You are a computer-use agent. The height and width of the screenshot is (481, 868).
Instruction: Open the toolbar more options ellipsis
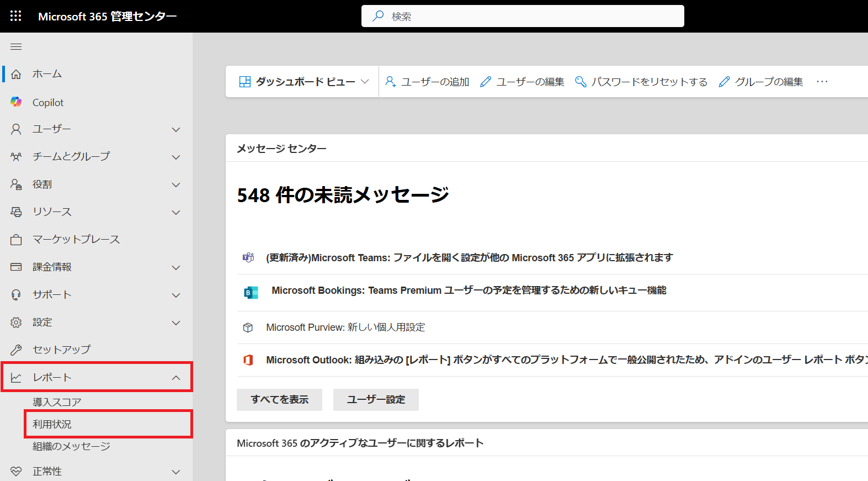(x=822, y=82)
